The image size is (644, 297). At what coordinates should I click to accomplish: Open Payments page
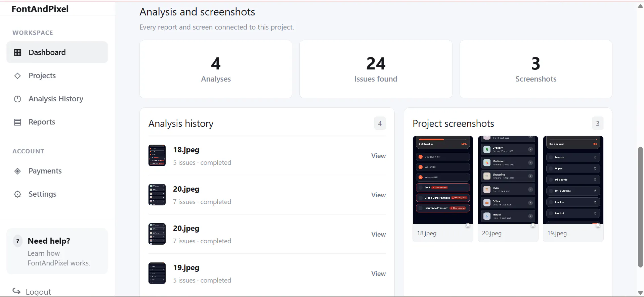tap(57, 171)
